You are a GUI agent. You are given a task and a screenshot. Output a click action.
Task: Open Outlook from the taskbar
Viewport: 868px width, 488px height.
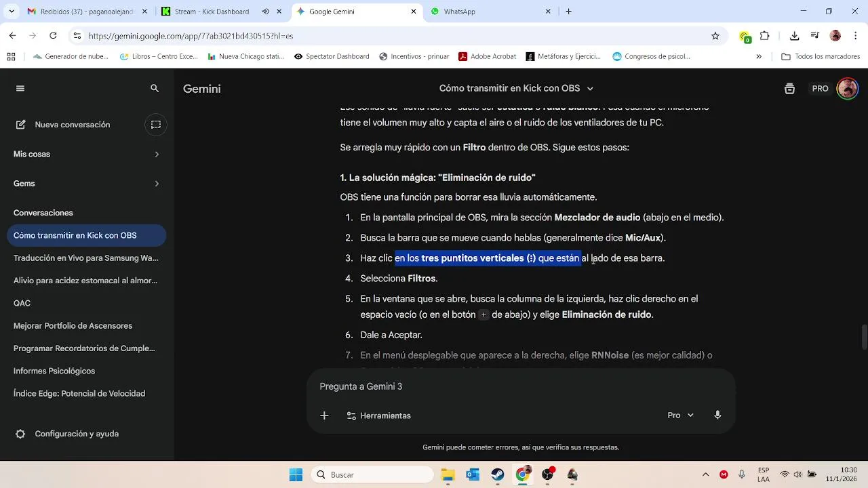(473, 475)
